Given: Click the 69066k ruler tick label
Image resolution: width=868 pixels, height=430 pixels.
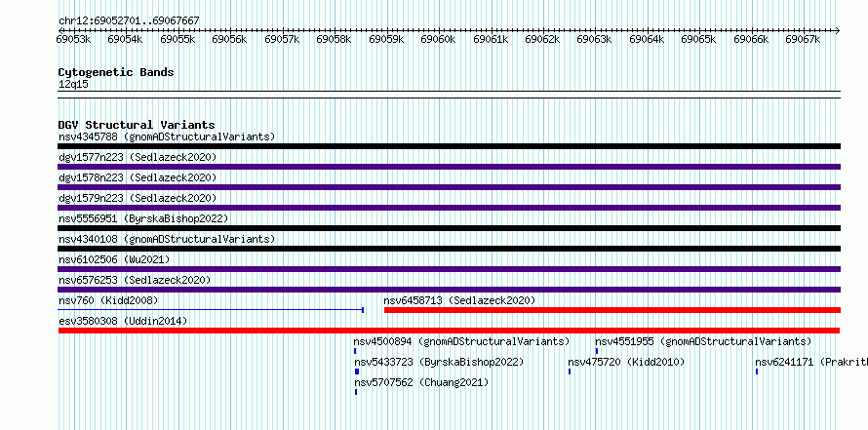Looking at the screenshot, I should 751,39.
